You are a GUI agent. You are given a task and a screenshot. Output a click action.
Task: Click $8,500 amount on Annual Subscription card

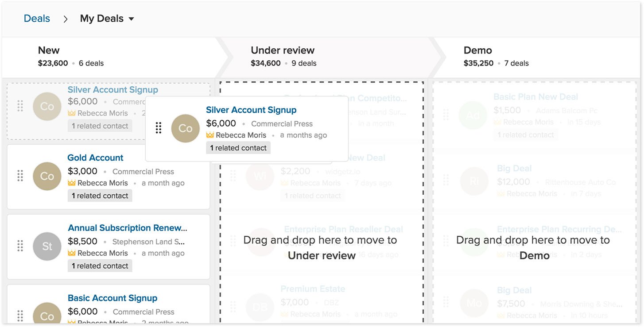coord(82,242)
